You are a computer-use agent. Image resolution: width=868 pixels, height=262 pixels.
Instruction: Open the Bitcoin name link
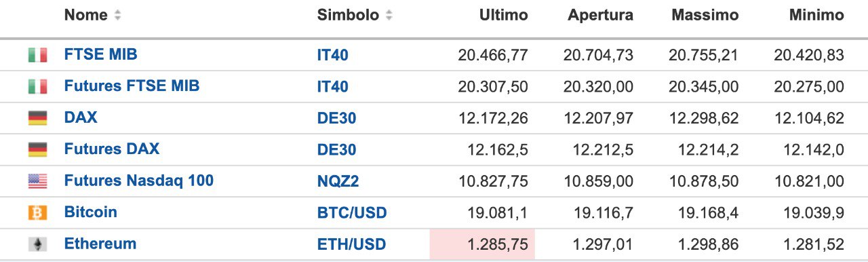coord(90,212)
